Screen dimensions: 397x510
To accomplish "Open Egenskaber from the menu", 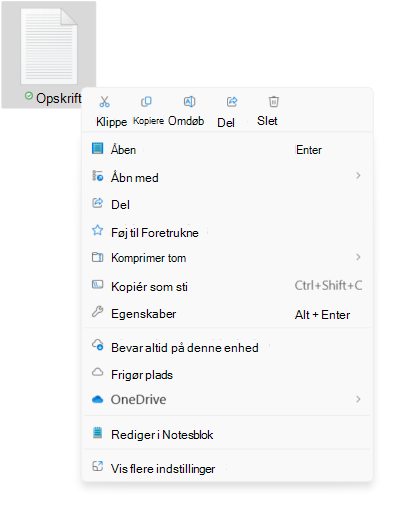I will (227, 313).
